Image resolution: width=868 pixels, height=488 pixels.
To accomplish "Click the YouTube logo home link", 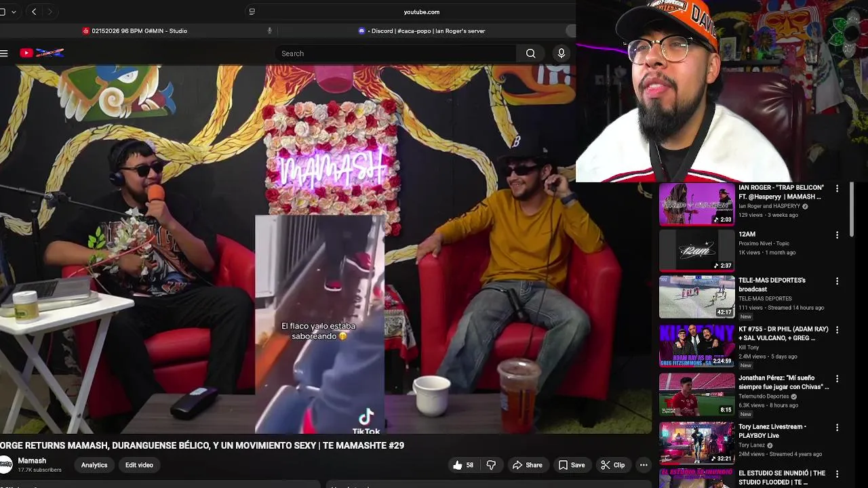I will point(42,53).
